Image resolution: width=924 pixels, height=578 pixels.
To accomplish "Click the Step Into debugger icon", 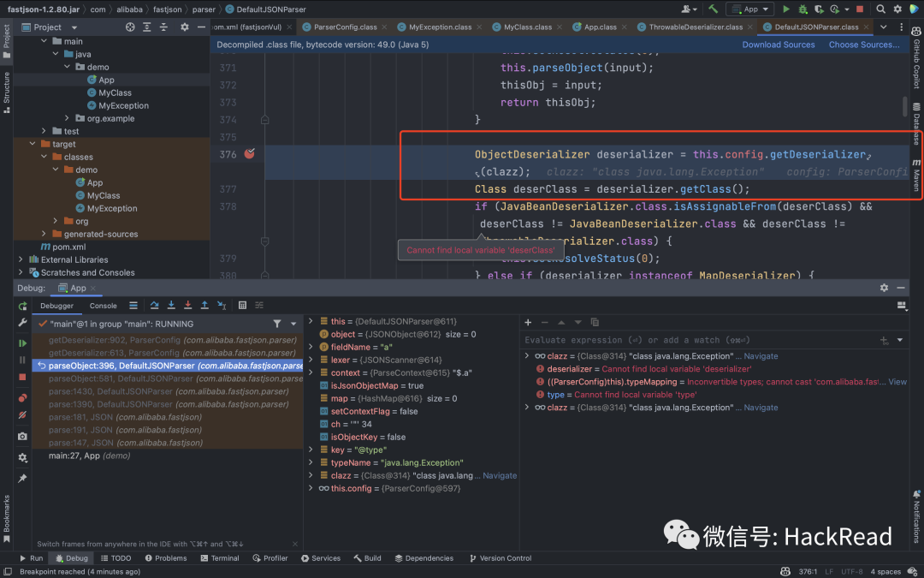I will pos(172,306).
